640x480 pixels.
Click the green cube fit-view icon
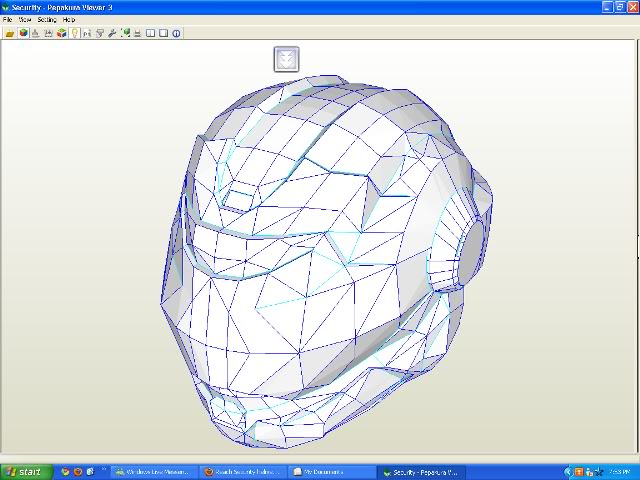point(125,33)
